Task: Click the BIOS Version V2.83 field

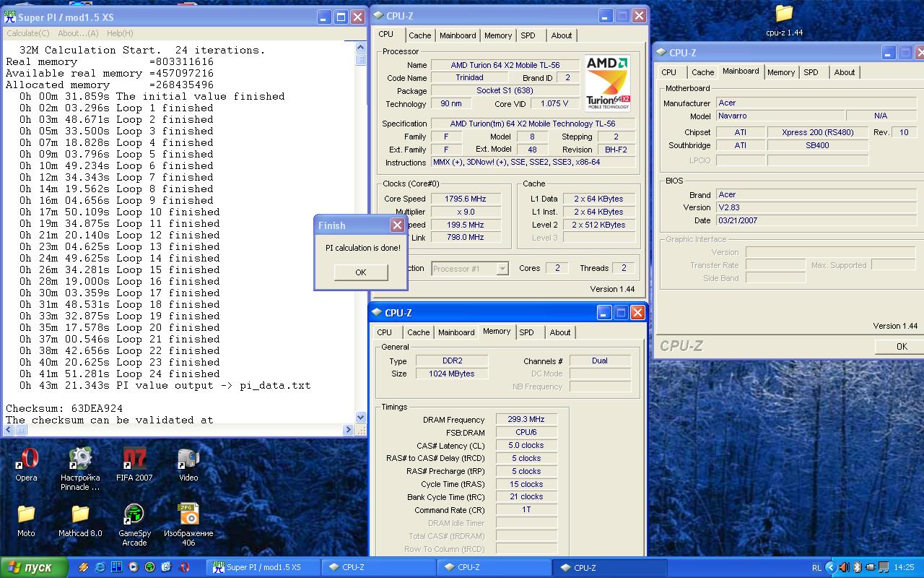Action: 817,207
